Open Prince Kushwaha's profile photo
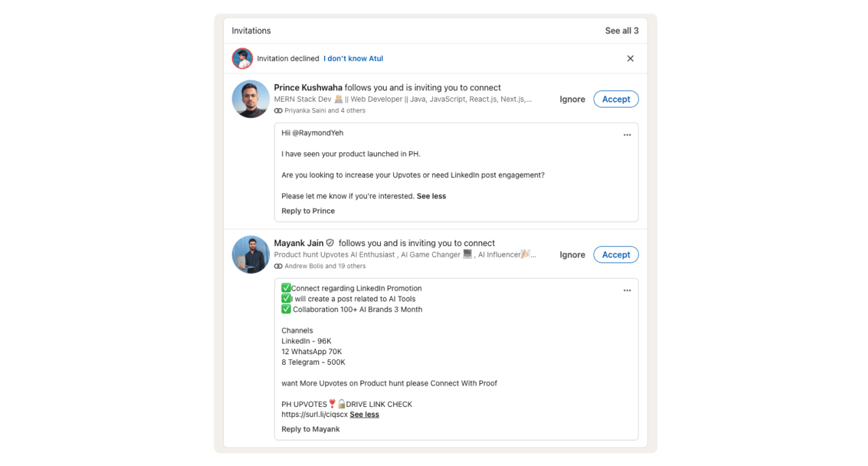Viewport: 868px width, 466px height. click(x=251, y=99)
